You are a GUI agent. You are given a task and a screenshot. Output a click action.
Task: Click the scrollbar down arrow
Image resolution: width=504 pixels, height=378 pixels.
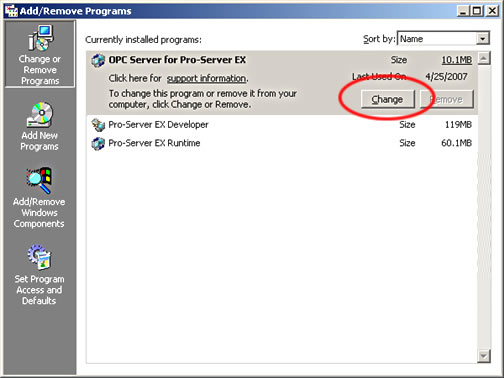tap(484, 356)
